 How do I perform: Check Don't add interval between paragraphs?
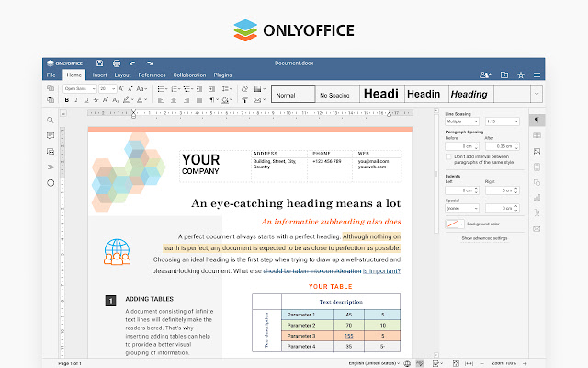(448, 156)
